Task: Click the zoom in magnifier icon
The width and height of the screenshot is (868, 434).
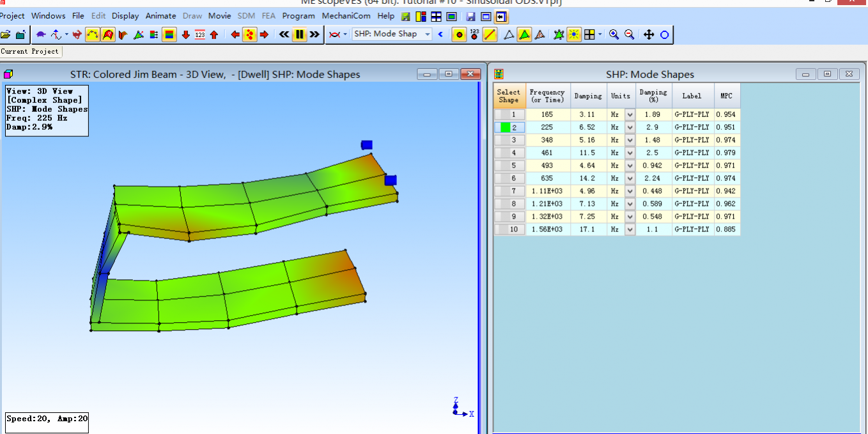Action: pyautogui.click(x=614, y=35)
